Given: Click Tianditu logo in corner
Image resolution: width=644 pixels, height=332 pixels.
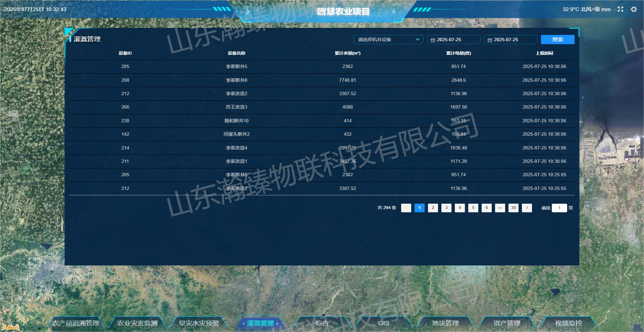Looking at the screenshot, I should [10, 327].
